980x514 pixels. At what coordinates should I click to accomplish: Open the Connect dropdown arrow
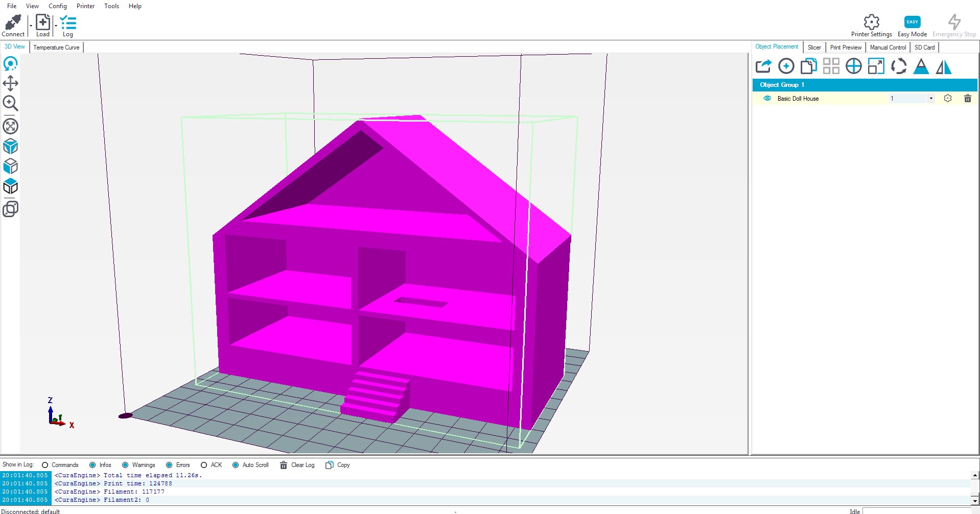(x=31, y=26)
